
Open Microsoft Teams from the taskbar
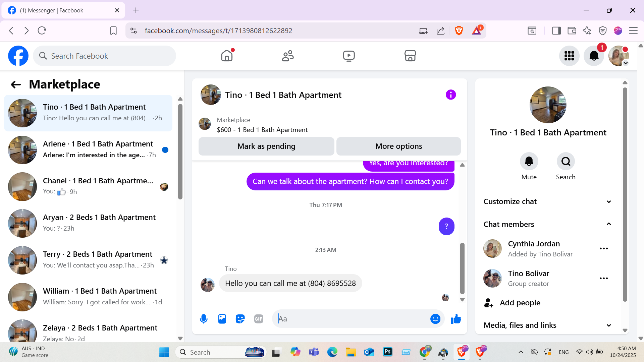(x=314, y=352)
